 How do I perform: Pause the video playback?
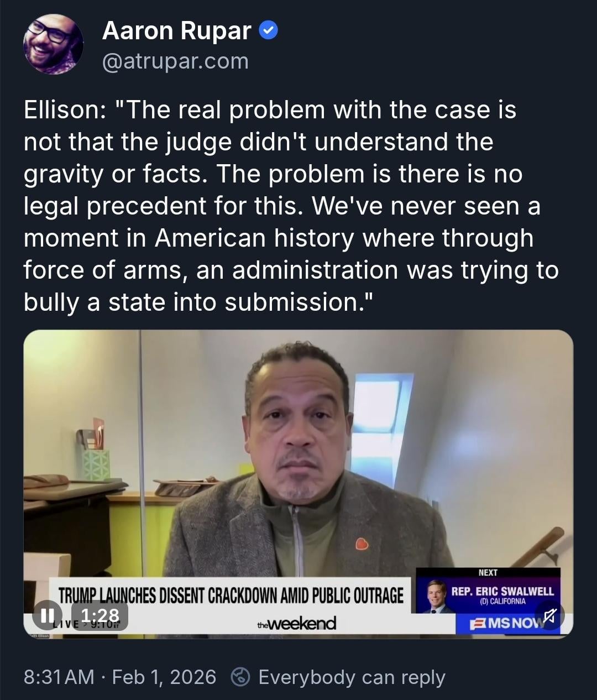48,615
